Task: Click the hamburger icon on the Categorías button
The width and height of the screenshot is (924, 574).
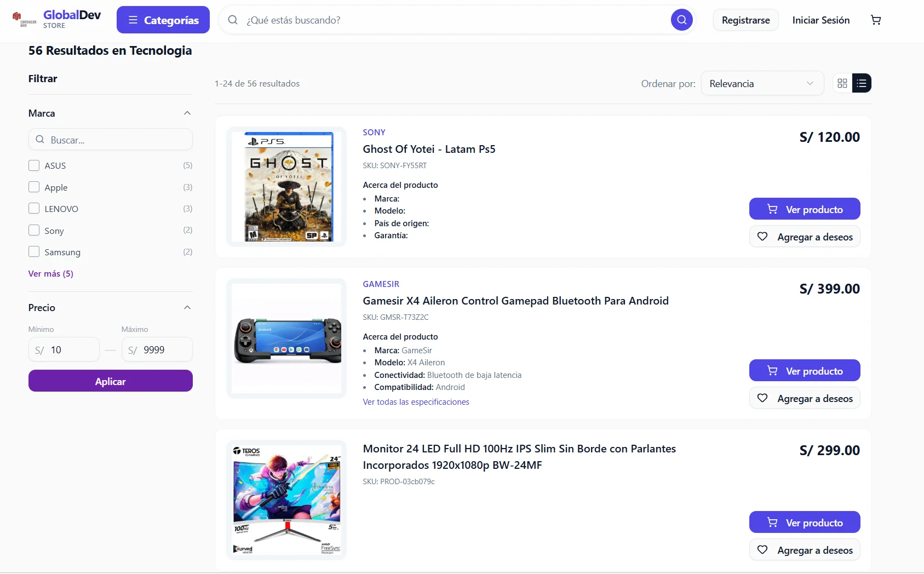Action: tap(133, 20)
